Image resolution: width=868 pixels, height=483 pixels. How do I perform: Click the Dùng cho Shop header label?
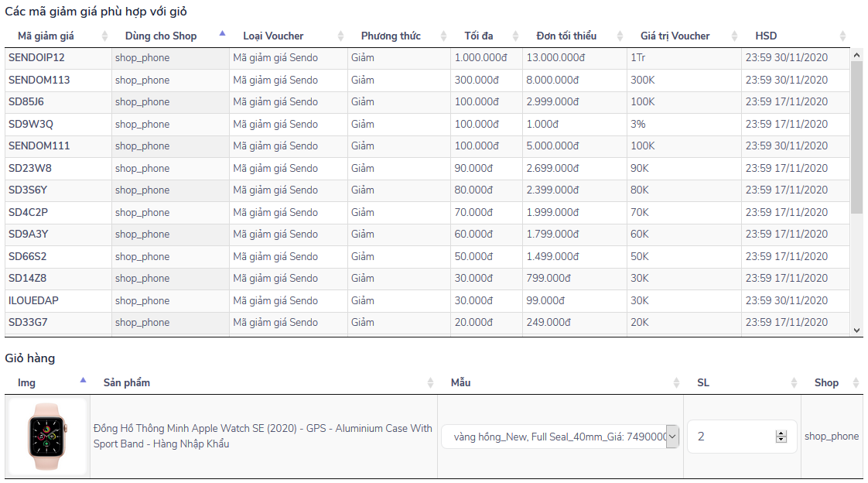(161, 36)
